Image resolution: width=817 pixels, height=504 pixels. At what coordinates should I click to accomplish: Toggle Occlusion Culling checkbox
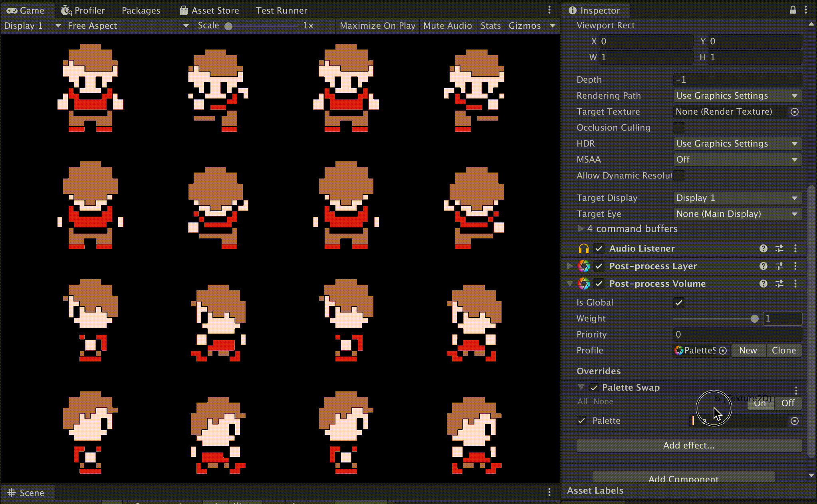pos(679,128)
